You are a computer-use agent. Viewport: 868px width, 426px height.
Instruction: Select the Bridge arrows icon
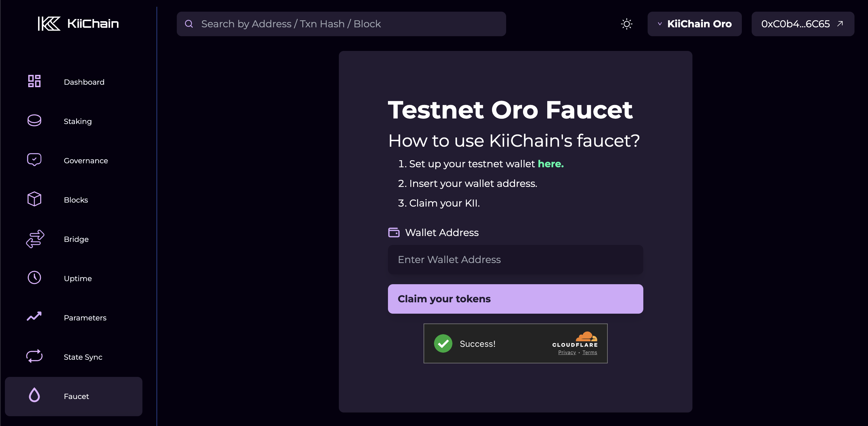(35, 239)
